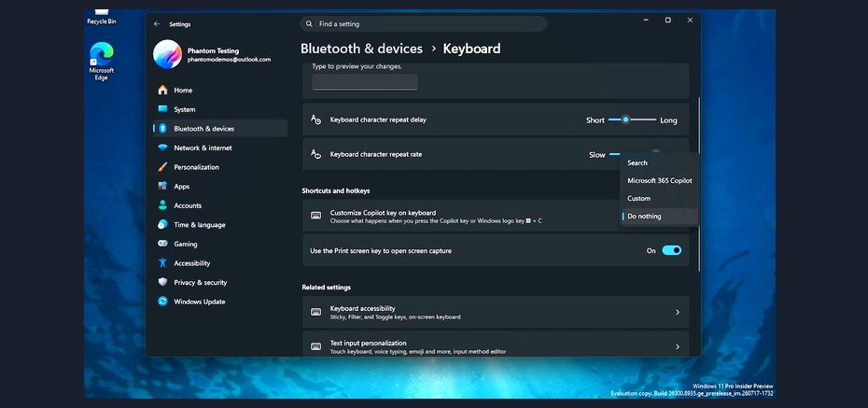Open Home settings page
Viewport: 868px width, 408px height.
coord(220,91)
